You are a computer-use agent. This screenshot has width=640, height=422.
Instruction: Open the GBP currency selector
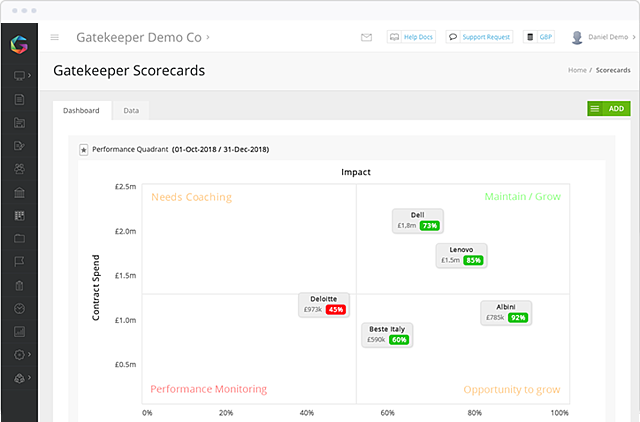pos(541,38)
